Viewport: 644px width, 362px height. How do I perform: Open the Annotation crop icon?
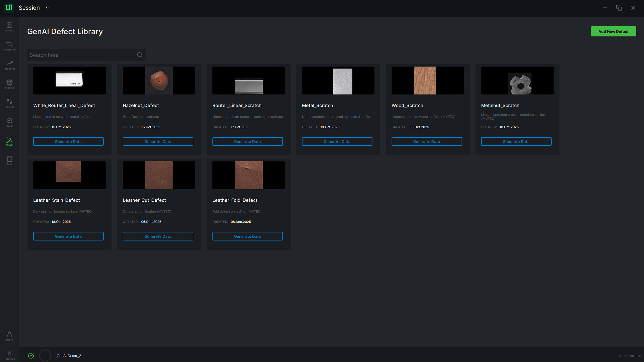click(10, 44)
